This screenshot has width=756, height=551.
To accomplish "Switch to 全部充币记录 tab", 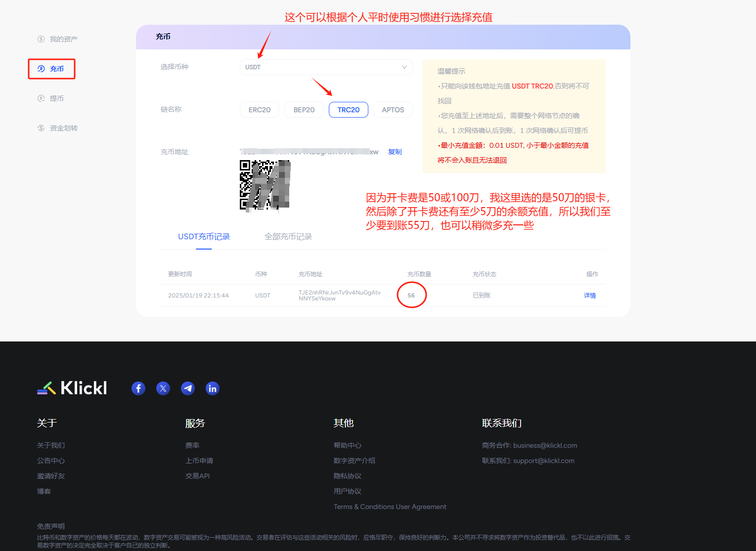I will tap(288, 237).
